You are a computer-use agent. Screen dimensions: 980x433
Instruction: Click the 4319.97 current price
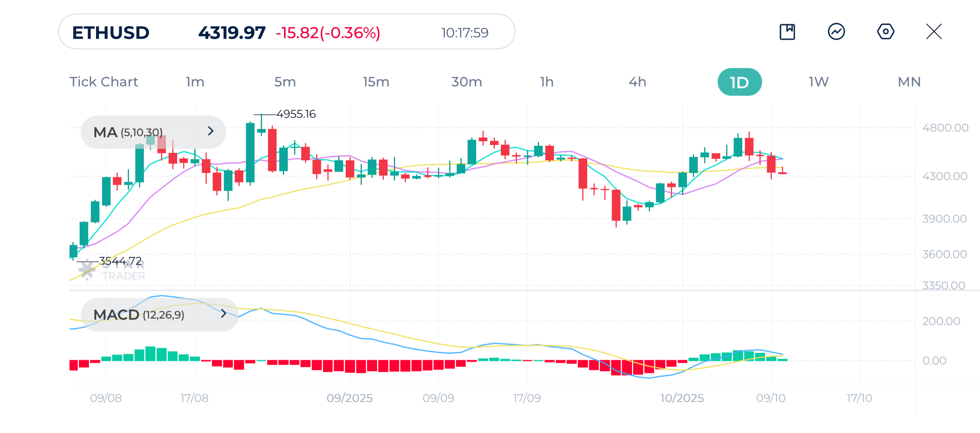[x=232, y=33]
